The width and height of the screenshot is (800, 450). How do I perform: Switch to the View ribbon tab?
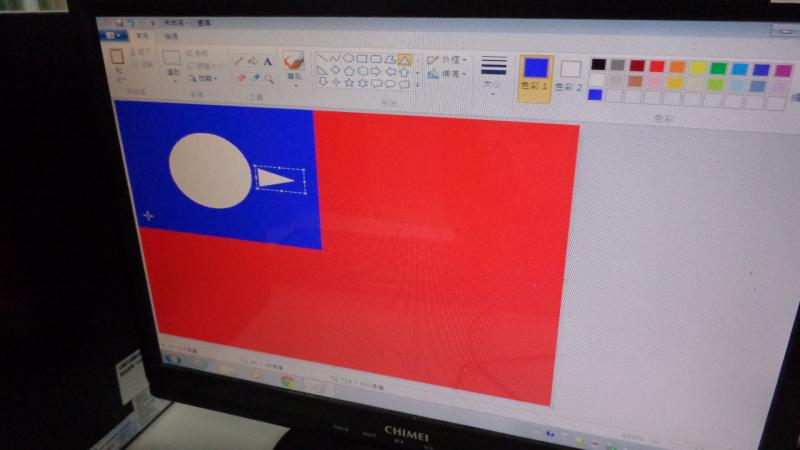(171, 36)
